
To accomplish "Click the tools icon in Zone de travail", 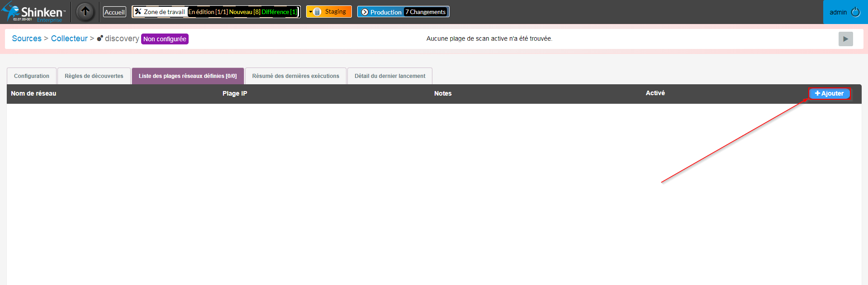I will (138, 12).
